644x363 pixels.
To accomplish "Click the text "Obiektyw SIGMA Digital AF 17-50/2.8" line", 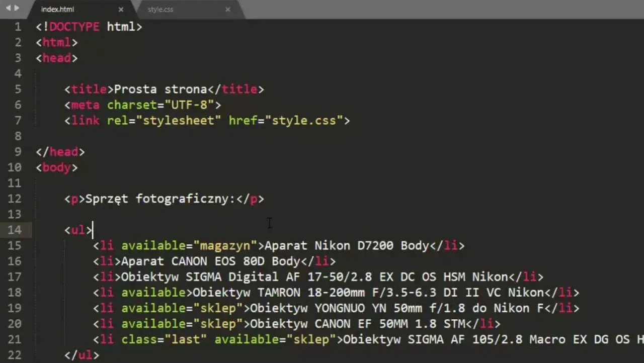I will (x=314, y=277).
